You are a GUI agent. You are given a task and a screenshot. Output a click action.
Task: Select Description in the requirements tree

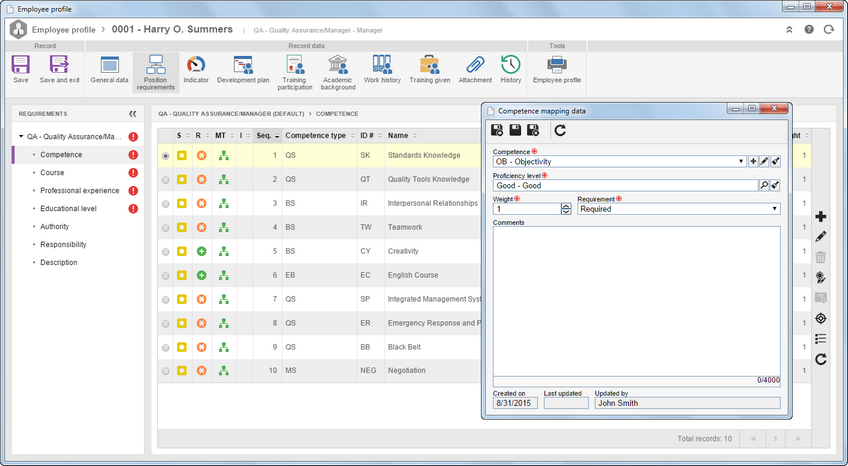click(x=58, y=262)
